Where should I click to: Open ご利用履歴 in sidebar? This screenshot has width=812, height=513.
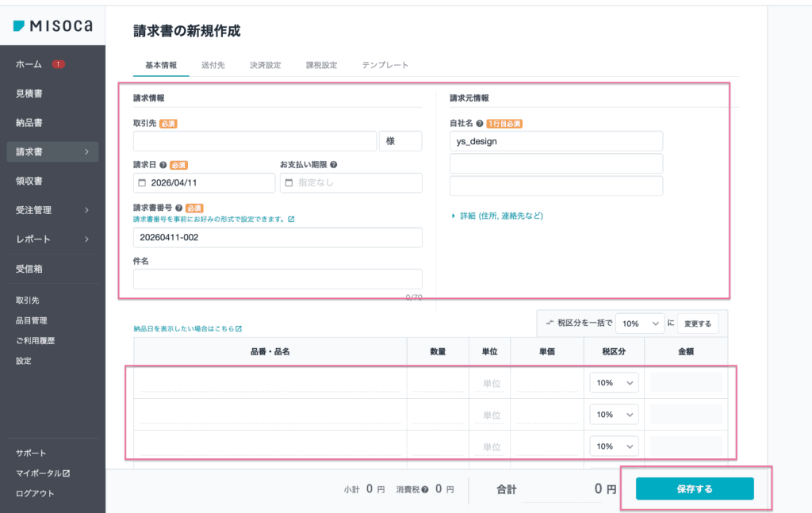(x=35, y=341)
